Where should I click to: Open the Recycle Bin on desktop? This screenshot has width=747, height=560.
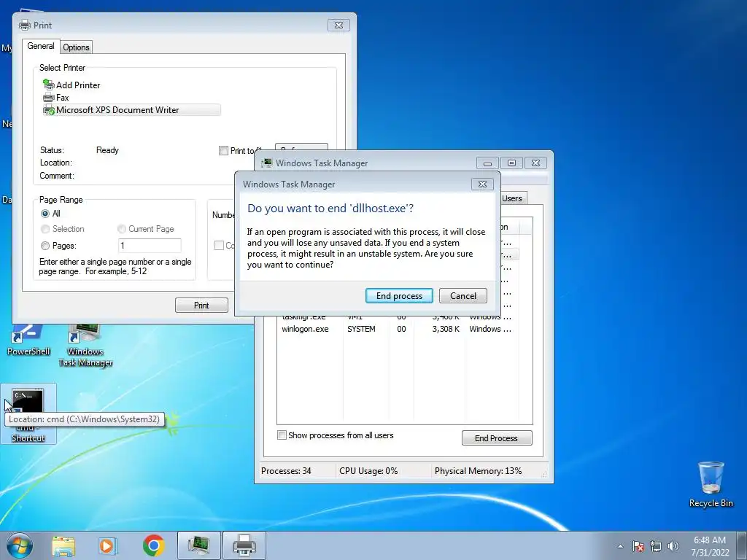tap(711, 484)
